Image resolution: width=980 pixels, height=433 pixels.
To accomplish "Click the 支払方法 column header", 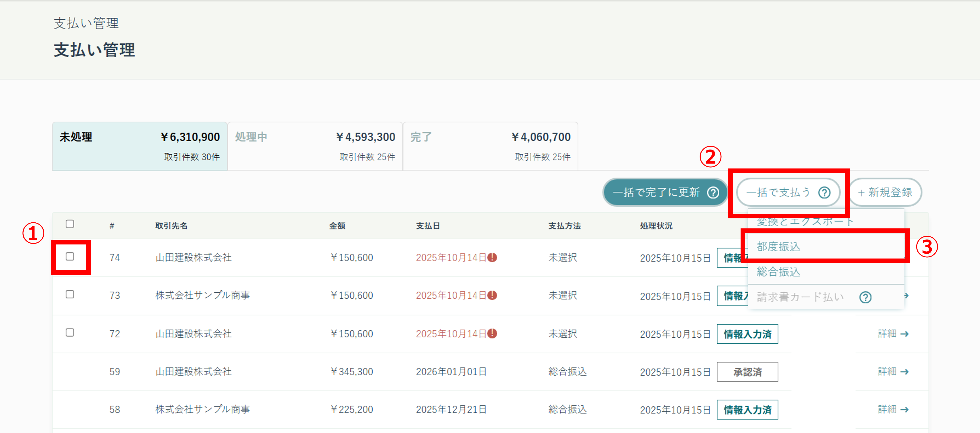I will coord(564,226).
